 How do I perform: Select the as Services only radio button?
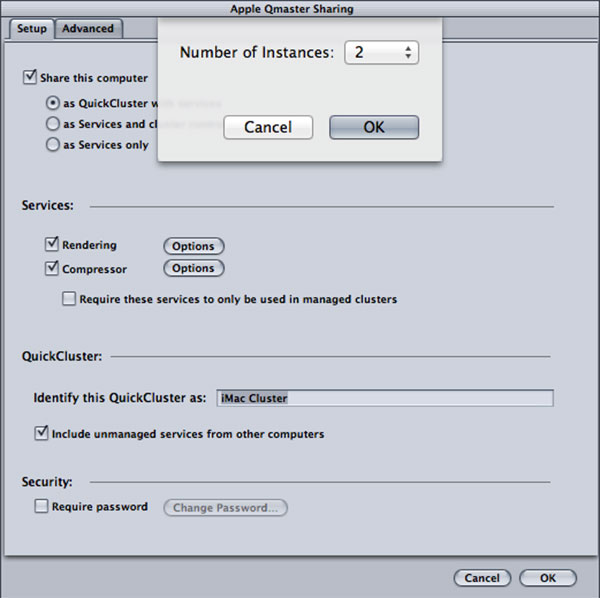tap(53, 145)
